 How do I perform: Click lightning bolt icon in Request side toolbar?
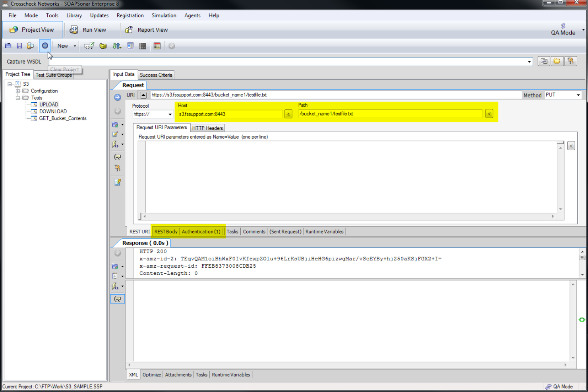point(115,144)
